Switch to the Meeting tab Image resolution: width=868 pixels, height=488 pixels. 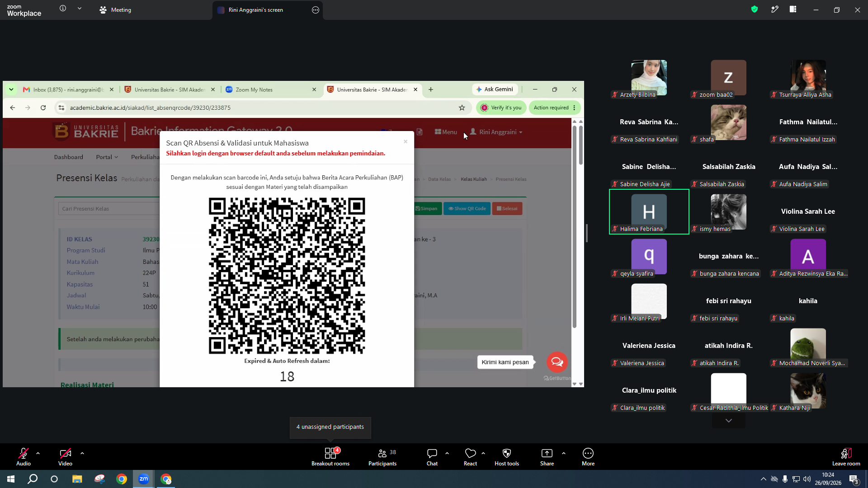(115, 10)
